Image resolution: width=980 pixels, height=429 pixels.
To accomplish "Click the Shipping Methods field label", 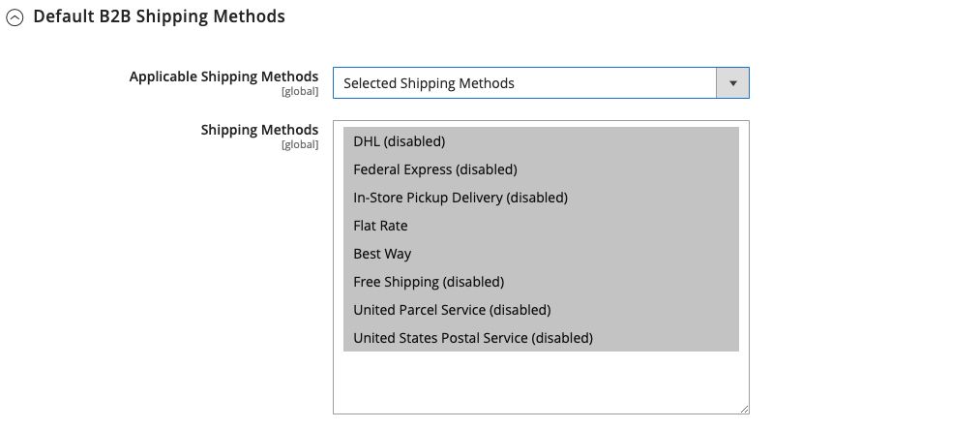I will [259, 130].
